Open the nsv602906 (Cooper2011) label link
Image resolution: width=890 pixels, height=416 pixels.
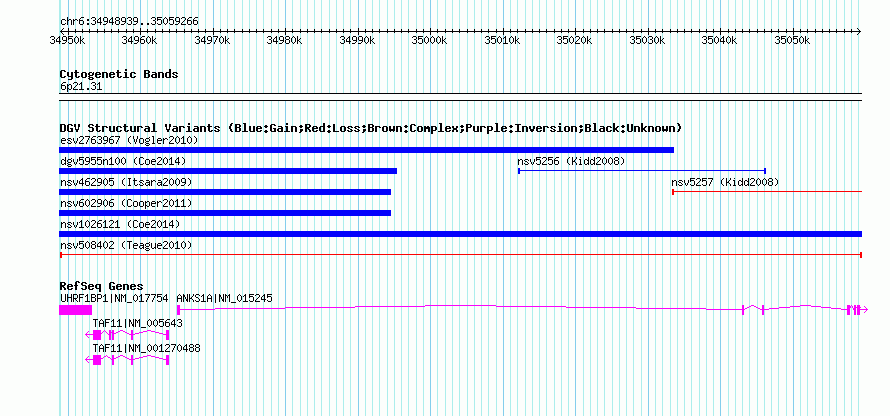point(125,203)
